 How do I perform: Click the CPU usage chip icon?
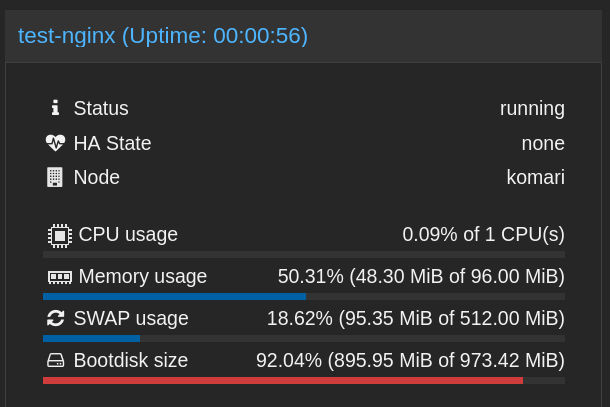coord(60,235)
